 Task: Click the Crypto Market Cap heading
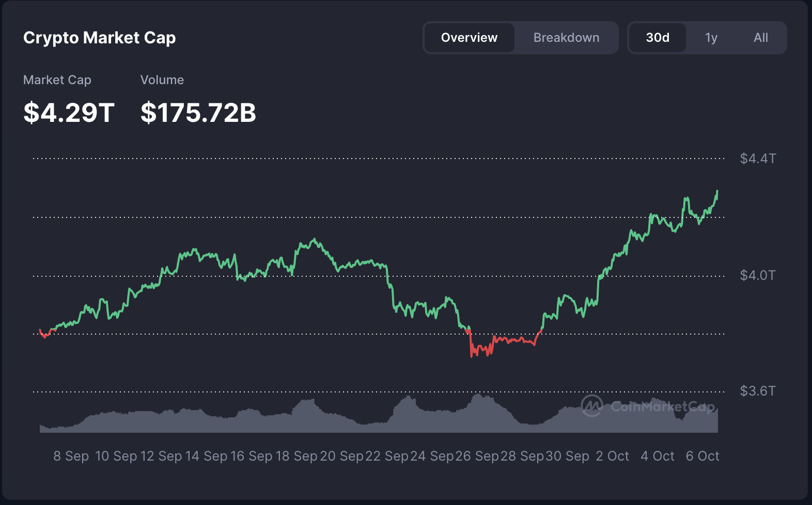coord(100,38)
